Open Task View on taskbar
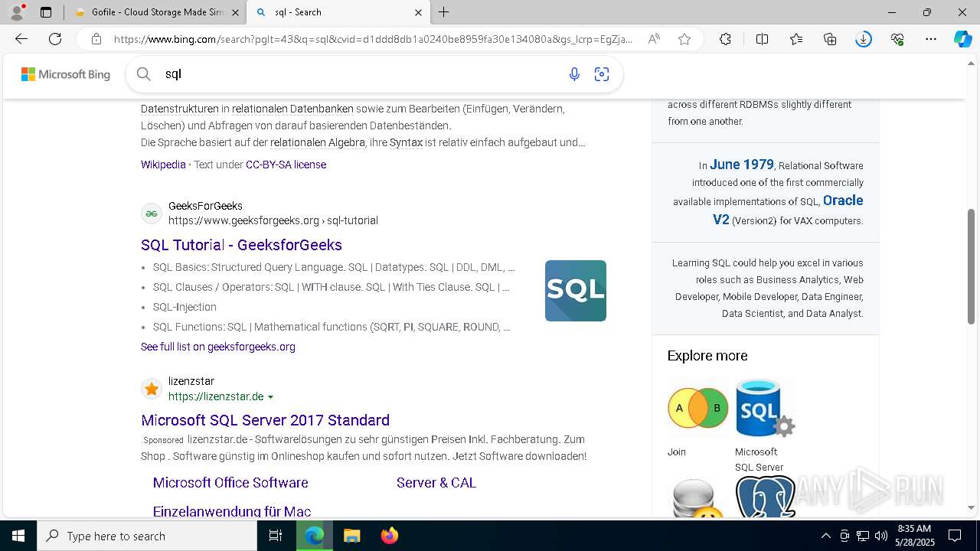This screenshot has width=980, height=551. pyautogui.click(x=276, y=536)
